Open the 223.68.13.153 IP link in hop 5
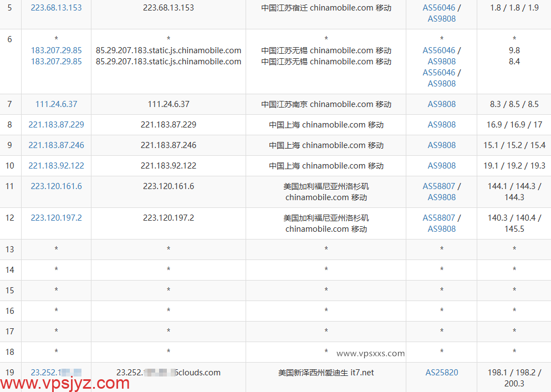The image size is (551, 392). pos(56,8)
